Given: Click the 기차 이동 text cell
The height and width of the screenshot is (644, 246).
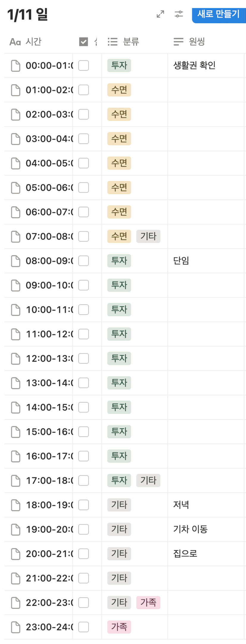Looking at the screenshot, I should 190,529.
